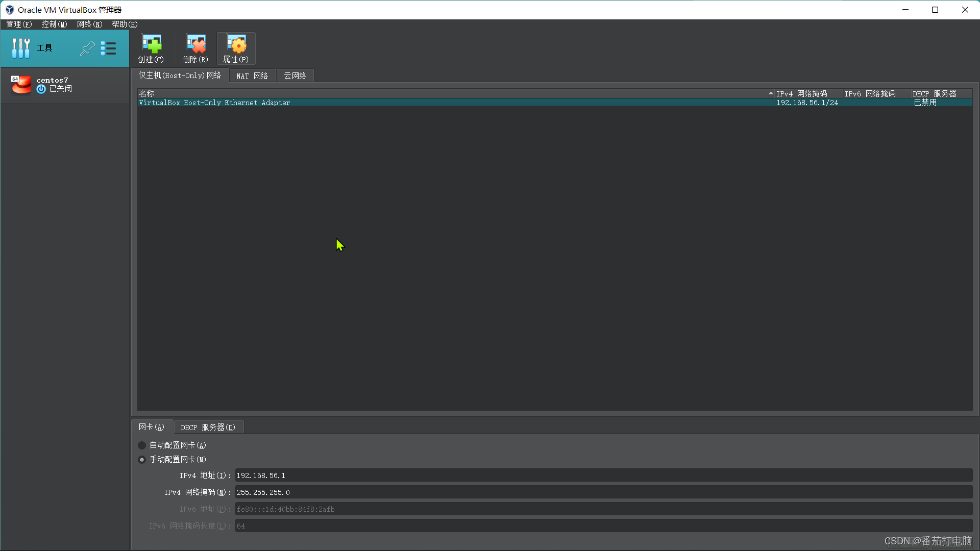Click the IPv4 网络掩码 input field
Viewport: 980px width, 551px height.
[x=604, y=492]
